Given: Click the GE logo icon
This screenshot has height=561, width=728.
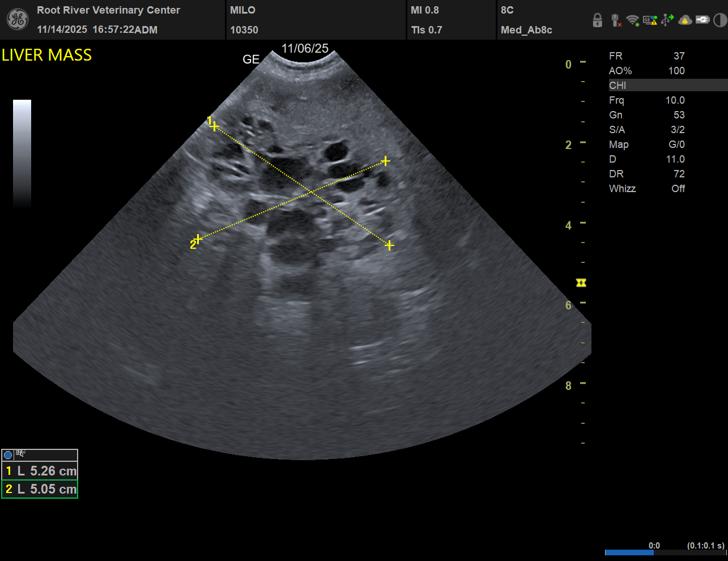Looking at the screenshot, I should (17, 19).
